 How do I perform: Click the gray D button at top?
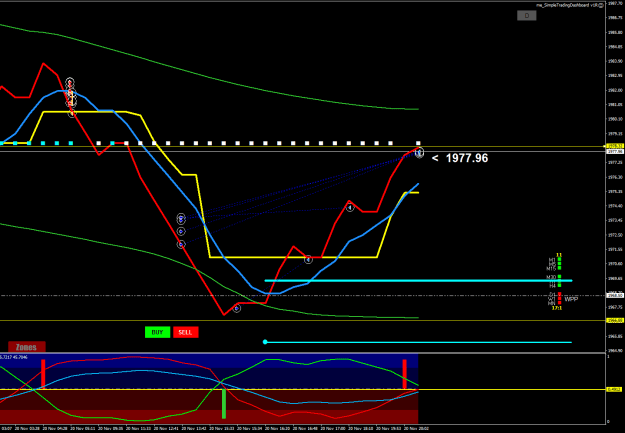pyautogui.click(x=527, y=16)
